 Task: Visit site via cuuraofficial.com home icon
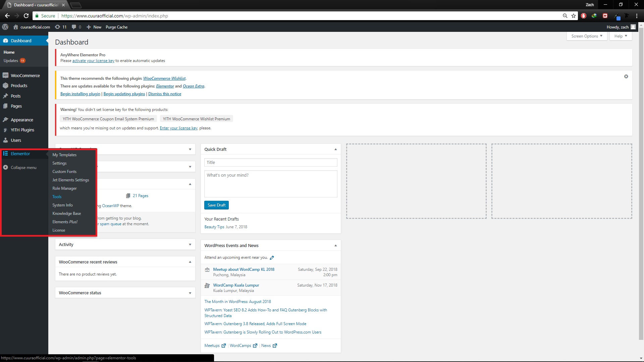click(15, 27)
